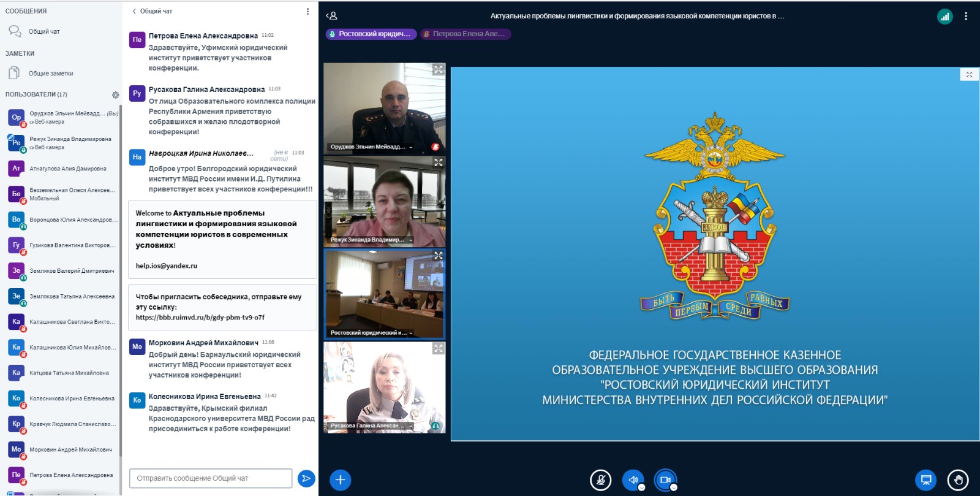Select user Катцова Татьяна Михайловна
This screenshot has width=980, height=496.
pos(61,373)
